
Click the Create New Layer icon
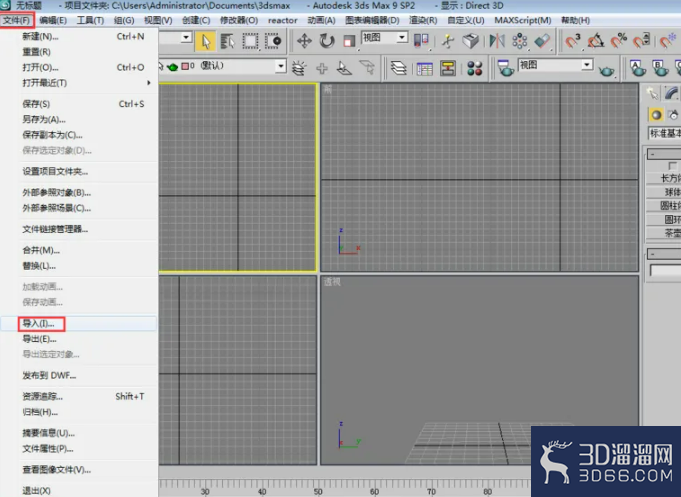coord(299,68)
